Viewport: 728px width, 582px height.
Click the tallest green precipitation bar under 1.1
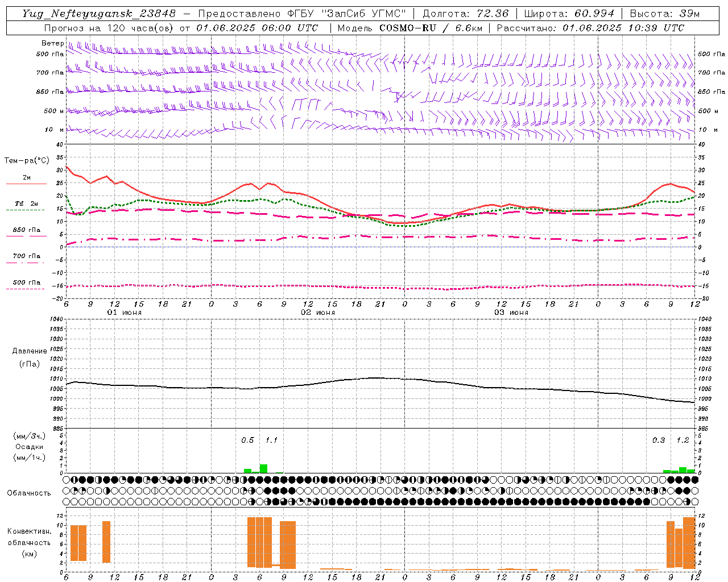click(x=263, y=469)
